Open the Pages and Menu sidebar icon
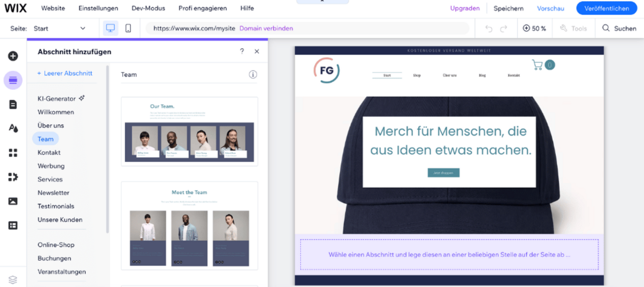 [13, 104]
